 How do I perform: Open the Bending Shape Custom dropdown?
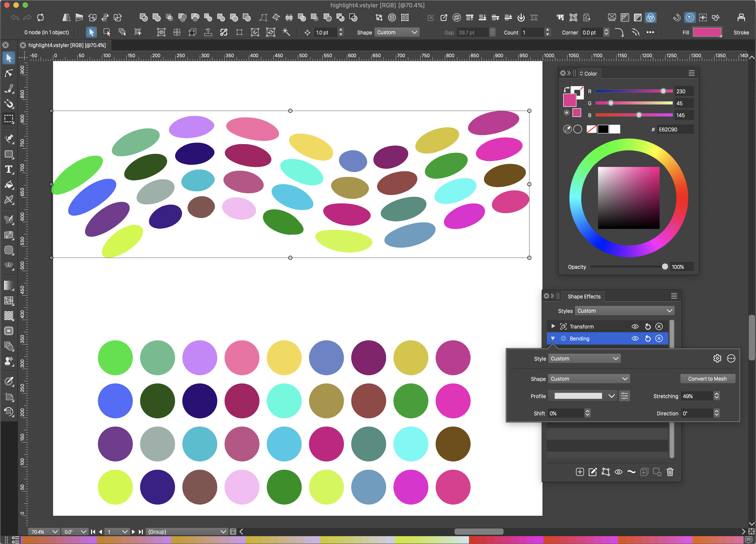(x=589, y=379)
